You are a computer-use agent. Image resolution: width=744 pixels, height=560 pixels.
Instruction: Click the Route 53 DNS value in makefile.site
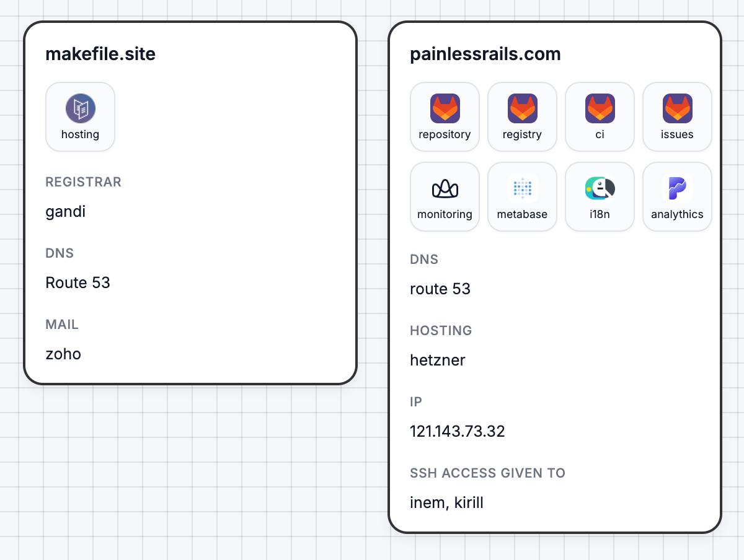[77, 283]
